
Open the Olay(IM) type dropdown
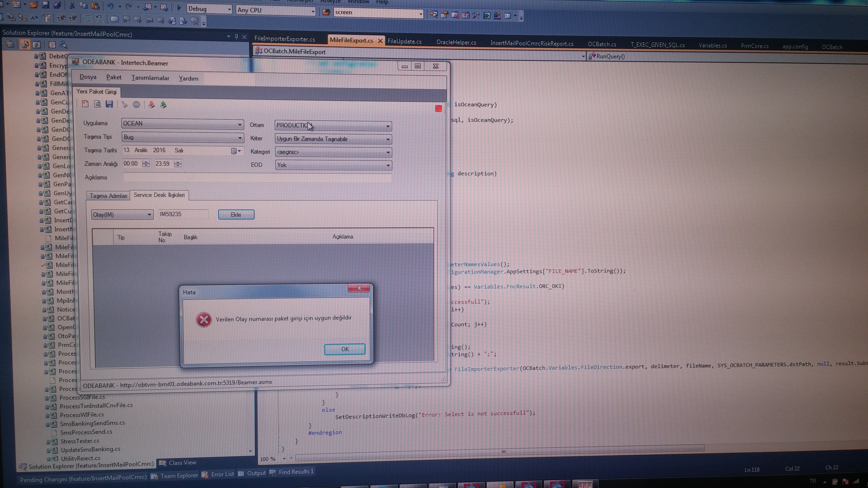[122, 215]
